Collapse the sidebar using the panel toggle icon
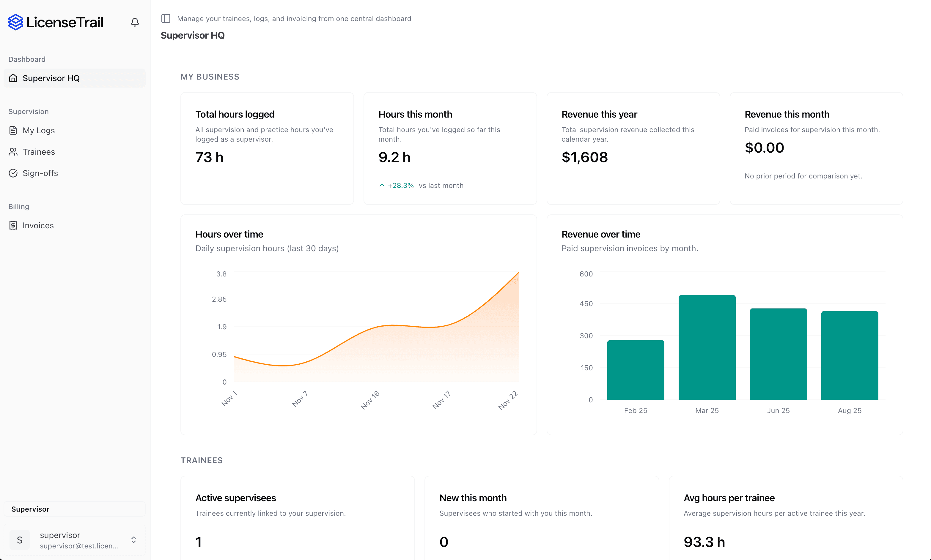This screenshot has width=931, height=560. [x=166, y=18]
